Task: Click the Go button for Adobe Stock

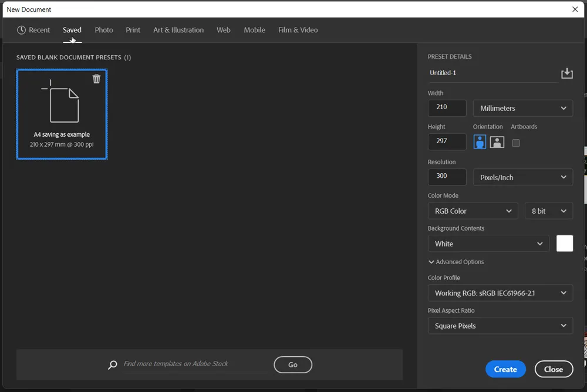Action: coord(292,364)
